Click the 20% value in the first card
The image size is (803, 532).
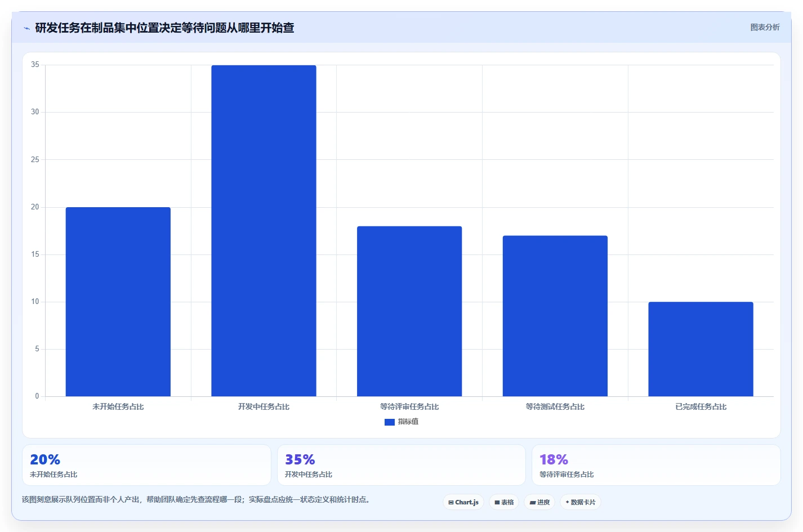pos(45,459)
